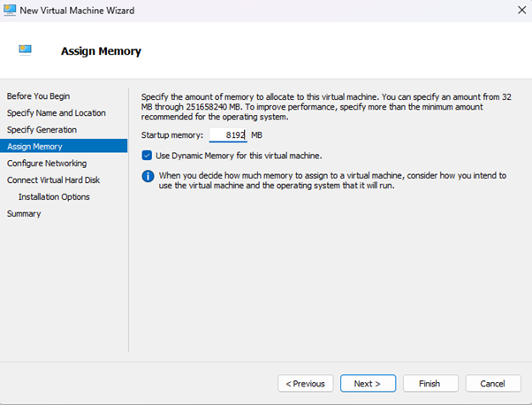
Task: Click the blue information icon
Action: [148, 176]
